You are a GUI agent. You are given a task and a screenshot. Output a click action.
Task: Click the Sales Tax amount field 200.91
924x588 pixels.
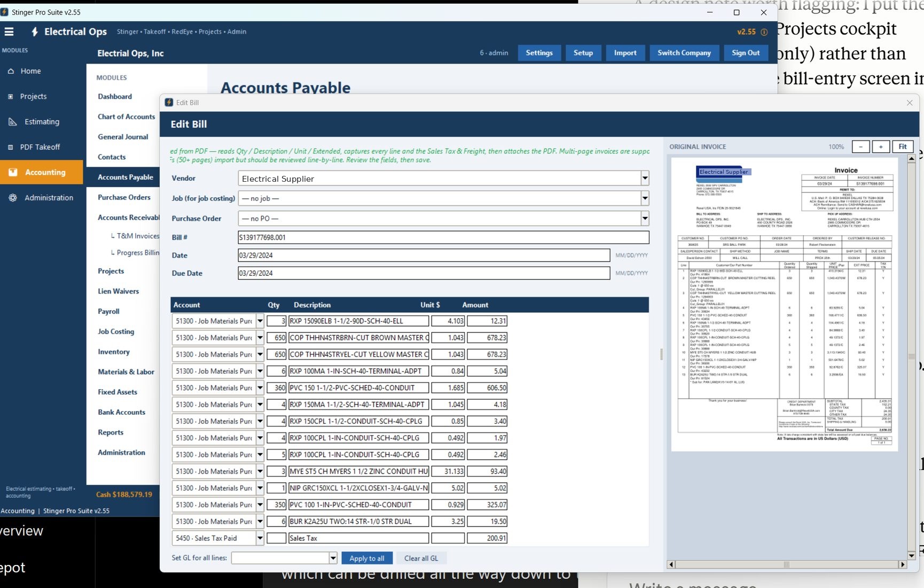[x=487, y=538]
